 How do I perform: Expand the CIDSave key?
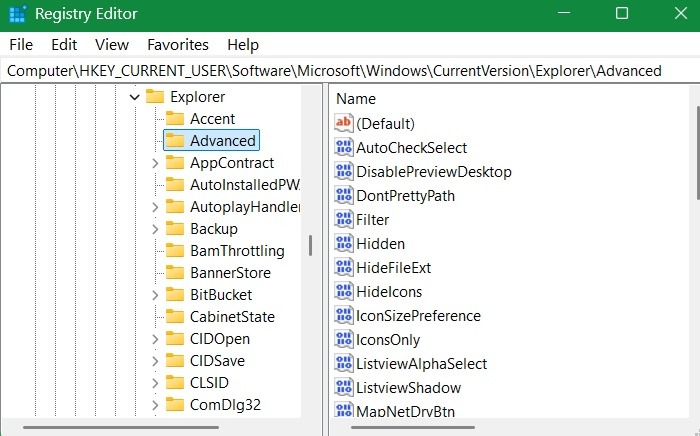pos(155,361)
